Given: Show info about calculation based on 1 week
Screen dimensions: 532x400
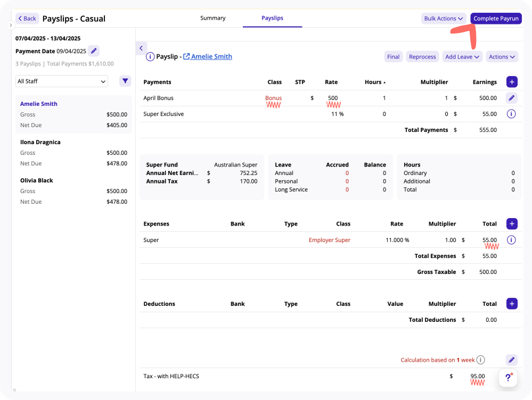Looking at the screenshot, I should coord(480,360).
